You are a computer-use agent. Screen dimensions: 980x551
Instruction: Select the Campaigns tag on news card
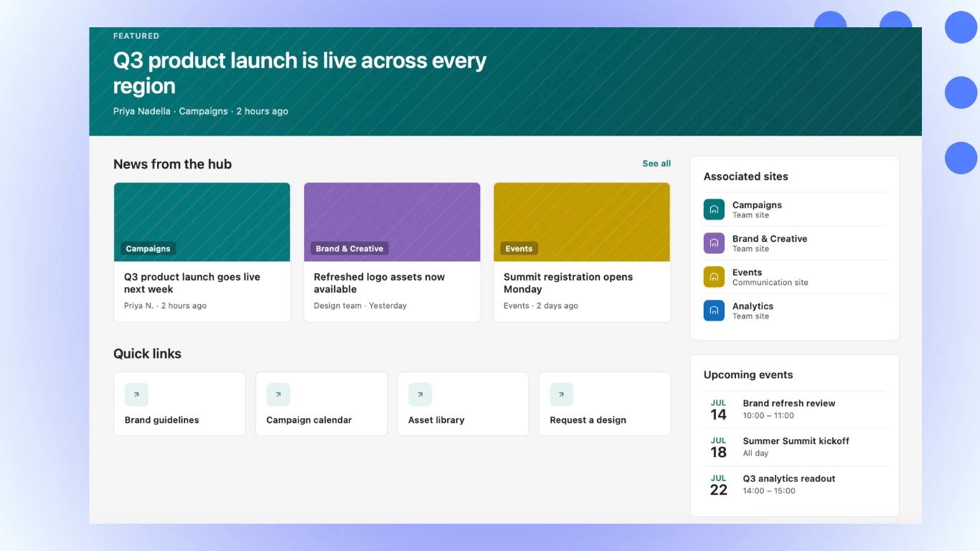click(148, 249)
